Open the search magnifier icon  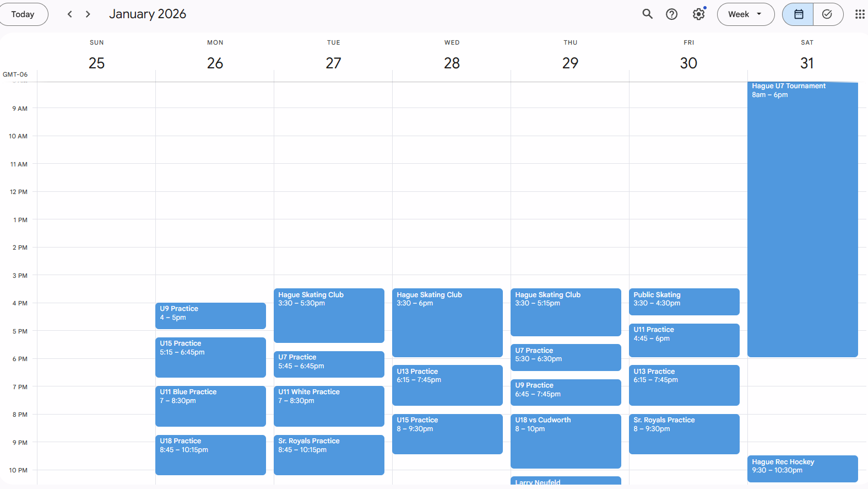647,14
